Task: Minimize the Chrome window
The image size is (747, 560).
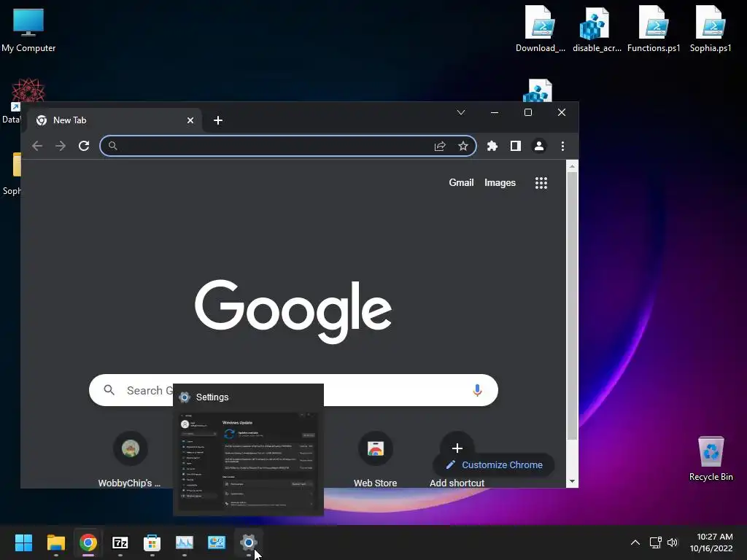Action: [x=495, y=112]
